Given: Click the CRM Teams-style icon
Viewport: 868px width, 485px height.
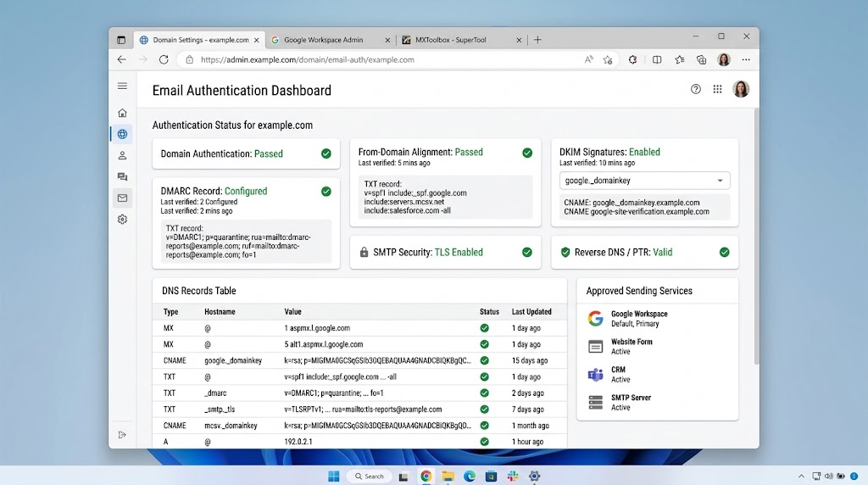Looking at the screenshot, I should (596, 375).
